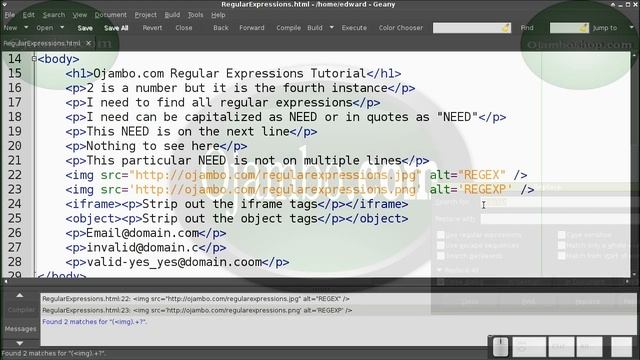Click the Find toolbar button
The image size is (640, 360).
(527, 28)
